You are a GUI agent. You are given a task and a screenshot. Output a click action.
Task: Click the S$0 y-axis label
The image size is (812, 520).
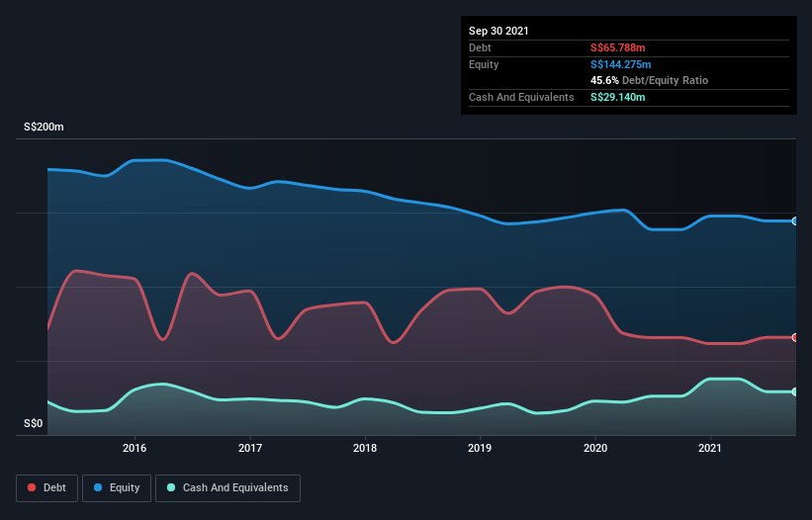(34, 424)
